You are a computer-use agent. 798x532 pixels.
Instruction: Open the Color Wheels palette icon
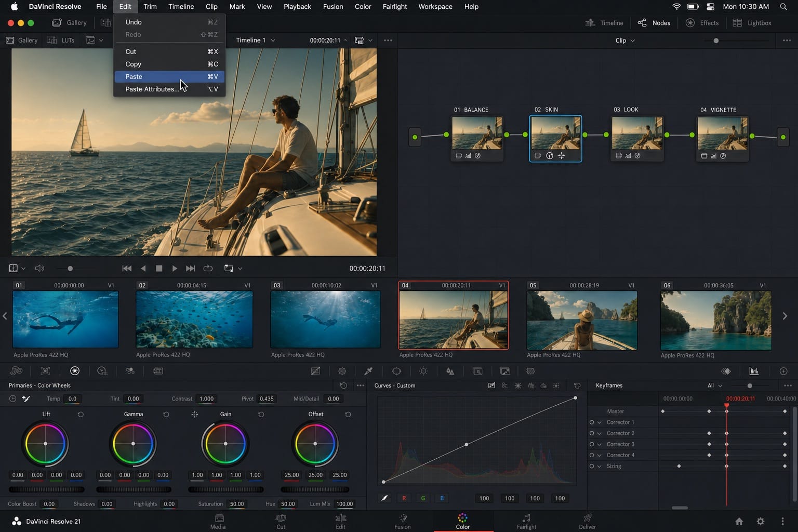point(75,371)
